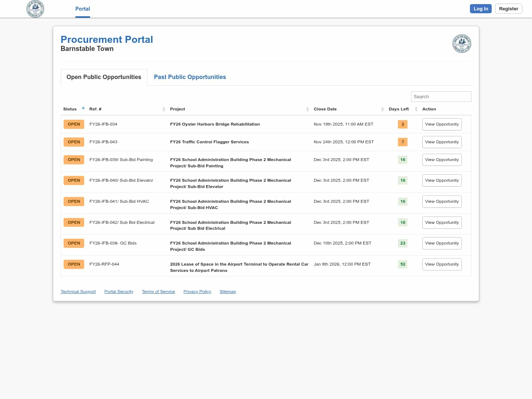
Task: Open the Technical Support link
Action: click(78, 292)
